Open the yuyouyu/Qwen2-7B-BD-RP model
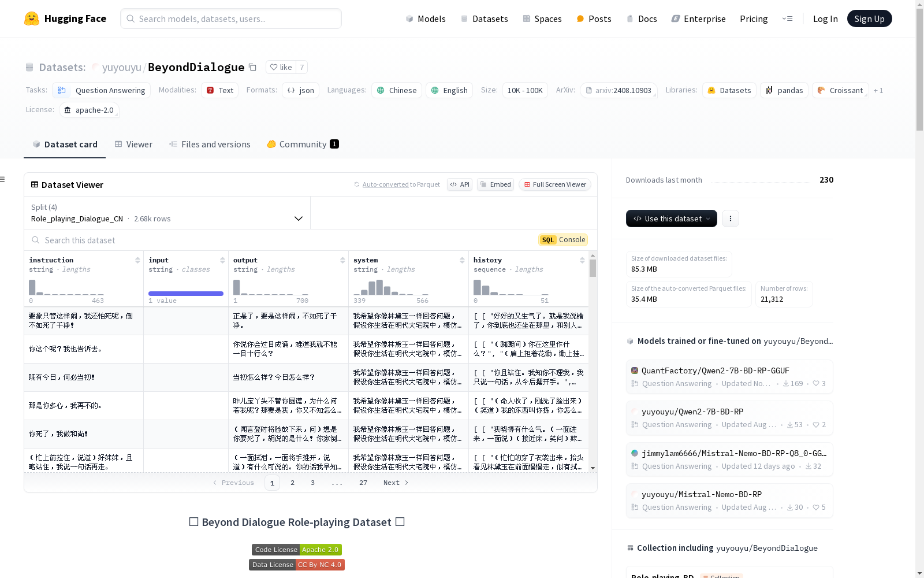924x578 pixels. [x=729, y=417]
